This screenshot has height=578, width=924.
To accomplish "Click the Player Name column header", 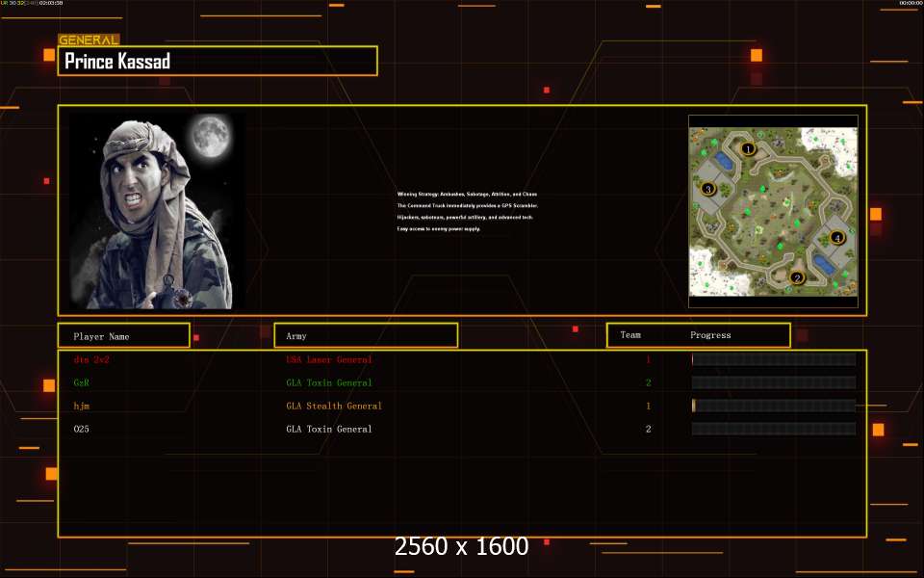I will pos(123,336).
